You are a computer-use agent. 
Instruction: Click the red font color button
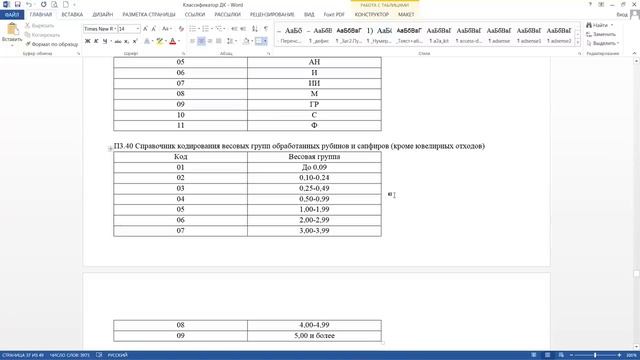coord(173,41)
